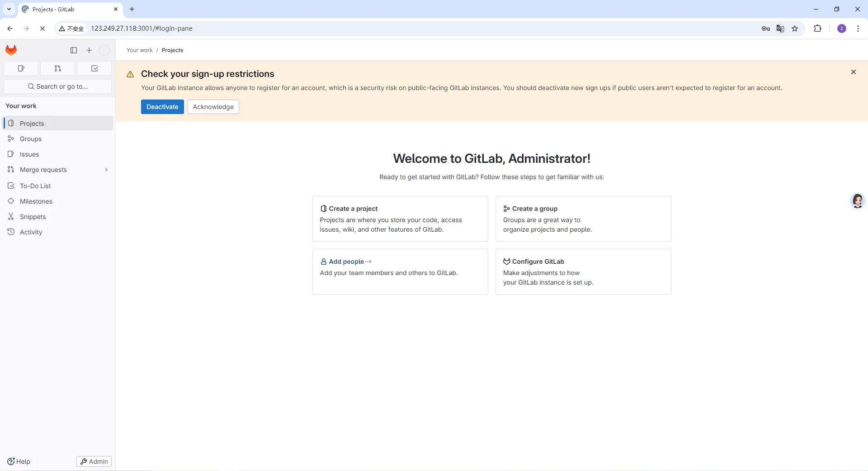Viewport: 868px width, 471px height.
Task: Open Groups in the sidebar
Action: 58,139
